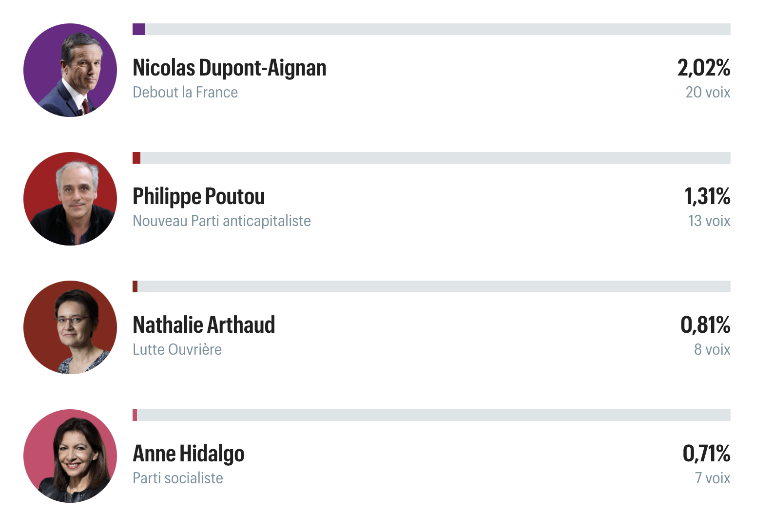Click the 7 voix vote count
This screenshot has height=532, width=773.
[x=713, y=478]
